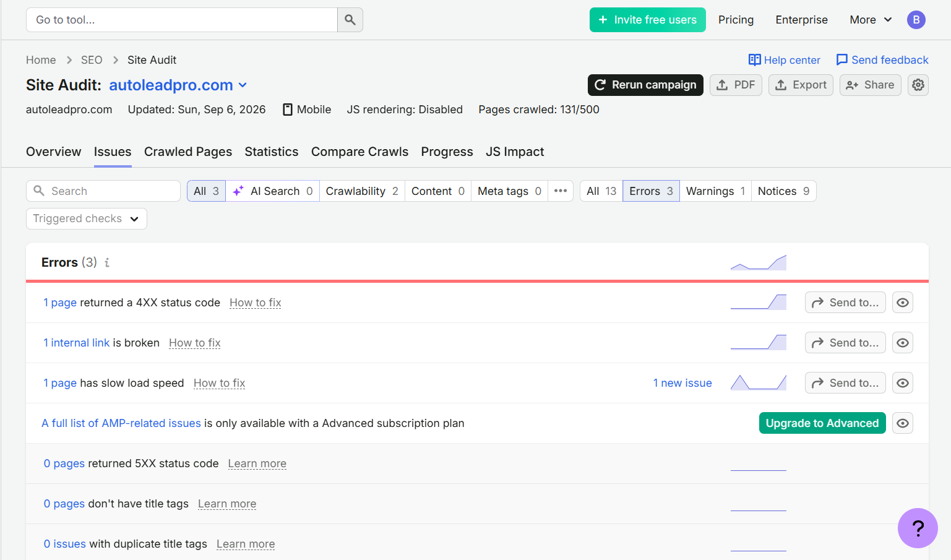Open the 1 internal link broken link

76,343
